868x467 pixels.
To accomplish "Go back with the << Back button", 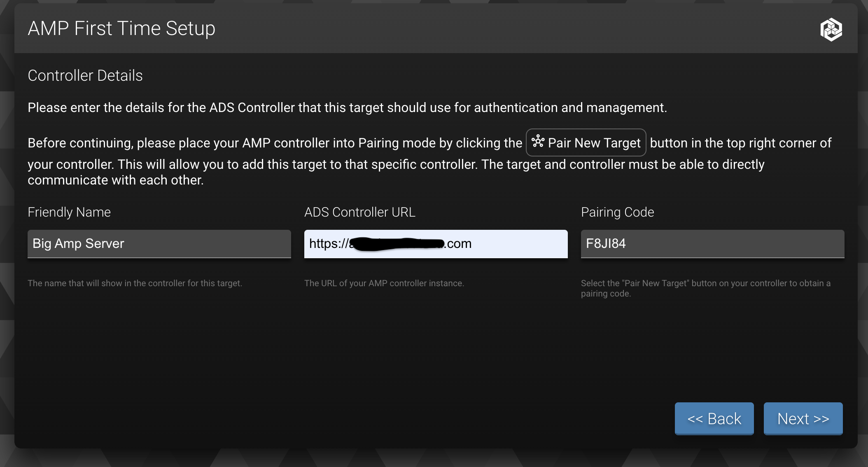I will 714,418.
